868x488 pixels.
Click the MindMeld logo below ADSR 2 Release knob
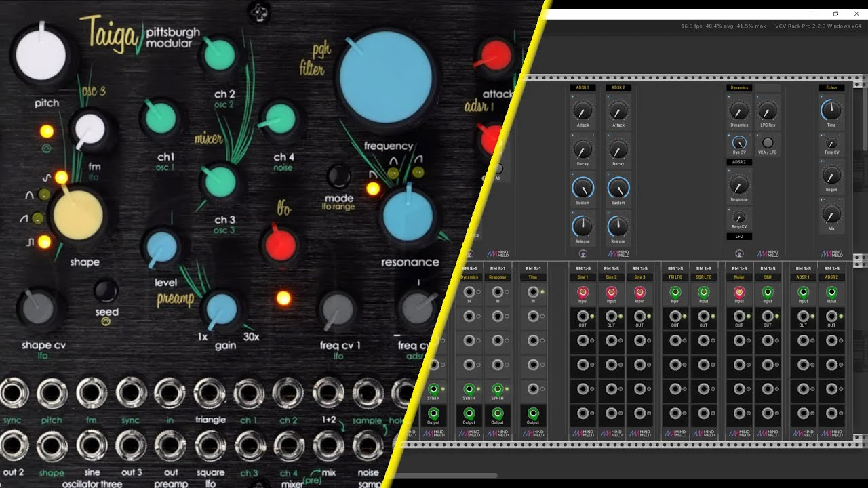618,253
